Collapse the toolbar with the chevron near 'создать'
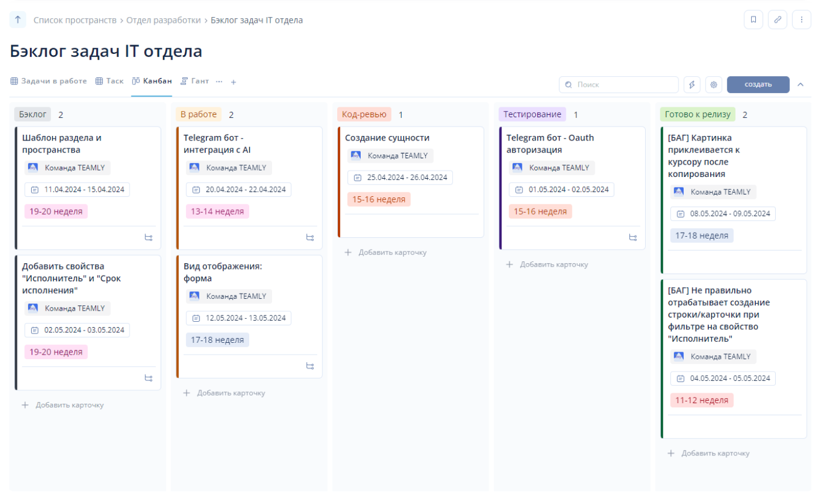 point(802,84)
